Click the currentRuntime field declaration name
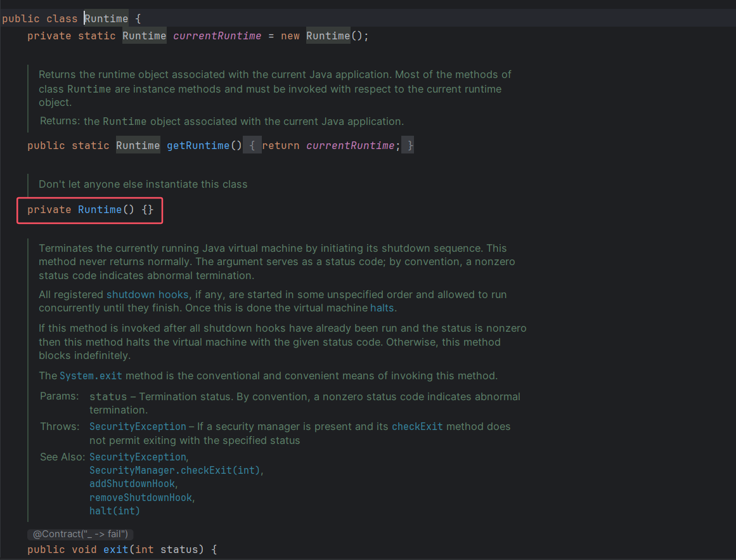 pyautogui.click(x=217, y=36)
